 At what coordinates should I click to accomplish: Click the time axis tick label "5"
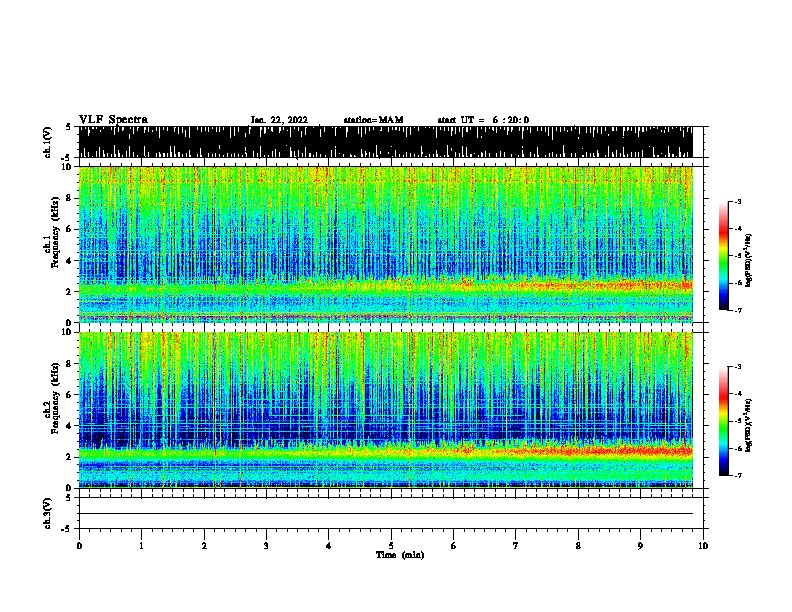click(391, 546)
